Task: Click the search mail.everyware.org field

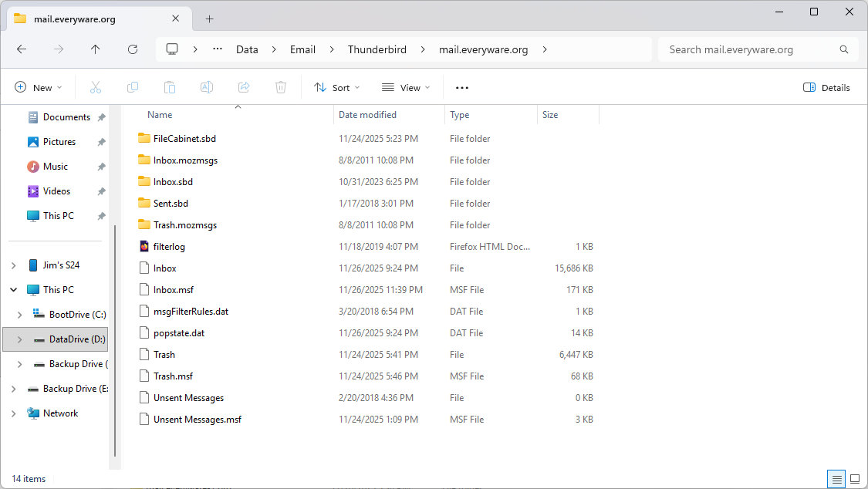Action: [x=748, y=49]
